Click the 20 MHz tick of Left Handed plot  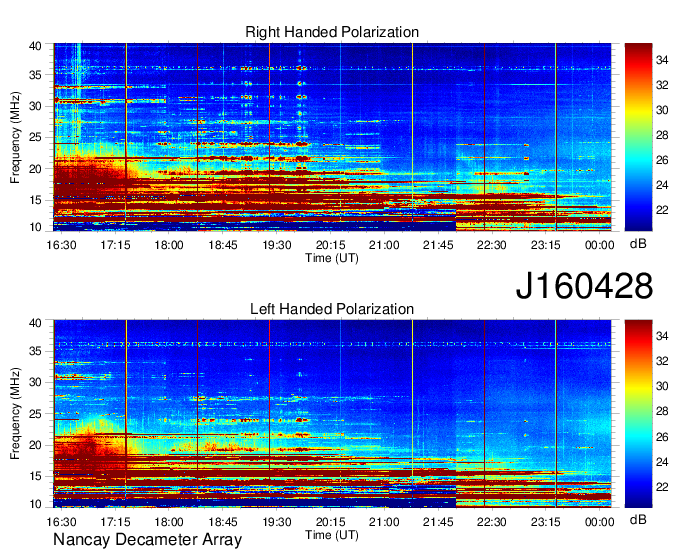pos(35,445)
